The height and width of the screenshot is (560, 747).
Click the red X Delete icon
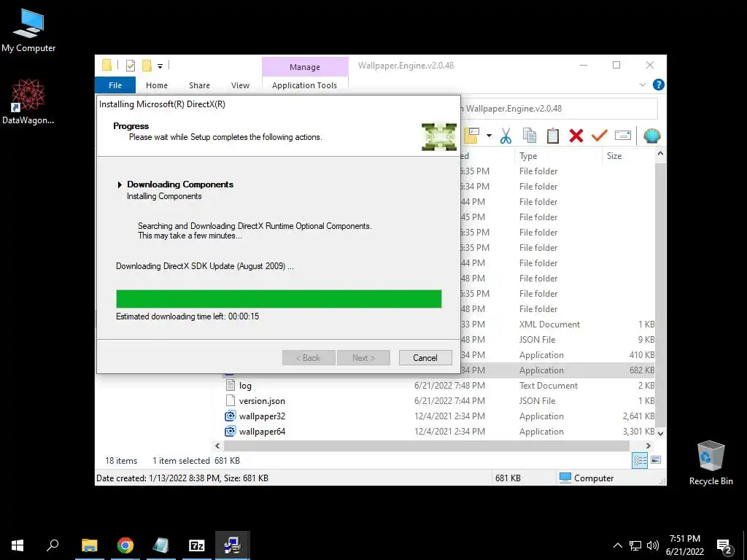point(576,136)
